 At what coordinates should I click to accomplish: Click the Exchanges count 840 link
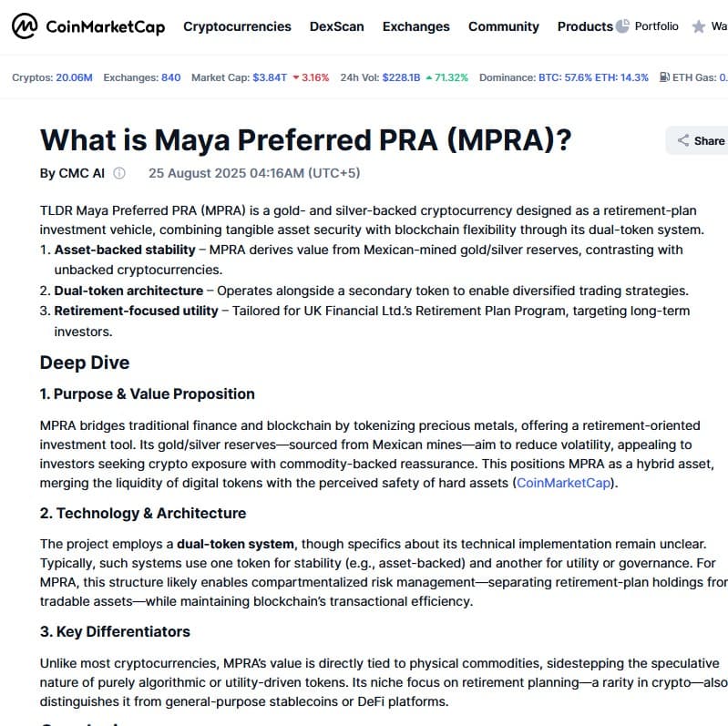pos(170,77)
